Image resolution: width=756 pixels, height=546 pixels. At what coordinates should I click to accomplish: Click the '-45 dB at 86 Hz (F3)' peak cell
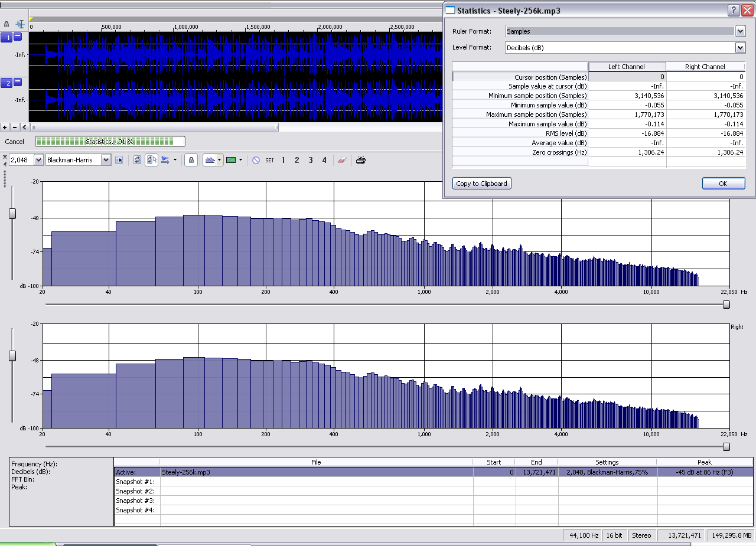click(705, 472)
